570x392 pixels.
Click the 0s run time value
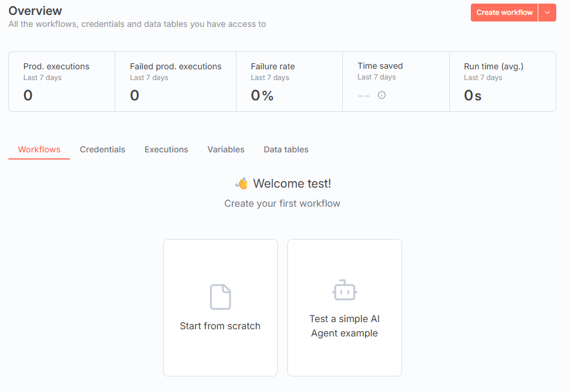[473, 96]
